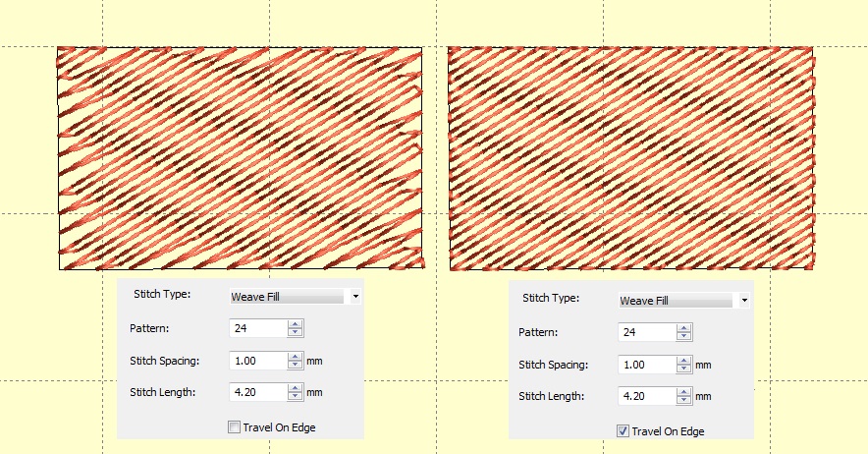The height and width of the screenshot is (454, 868).
Task: Click Stitch Spacing label in left panel
Action: point(164,361)
